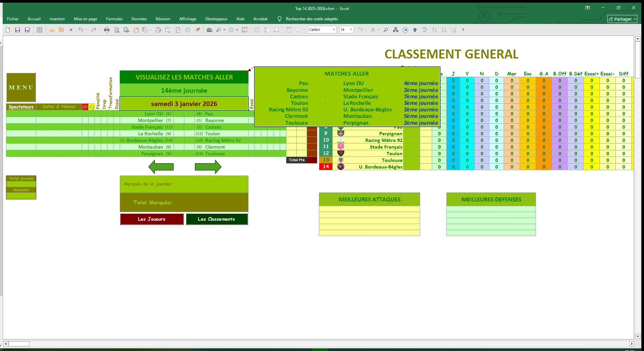The image size is (644, 351).
Task: Click the vertical scrollbar down arrow
Action: (638, 336)
